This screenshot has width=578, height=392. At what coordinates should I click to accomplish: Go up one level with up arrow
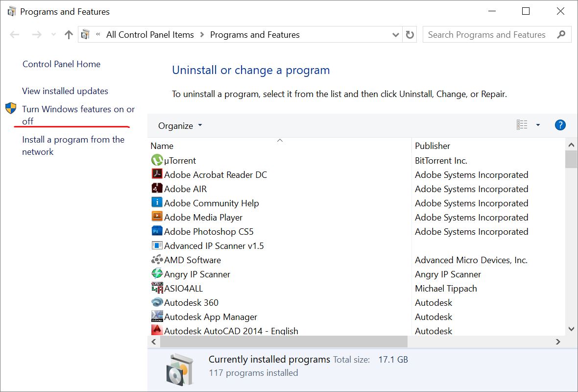(x=69, y=35)
